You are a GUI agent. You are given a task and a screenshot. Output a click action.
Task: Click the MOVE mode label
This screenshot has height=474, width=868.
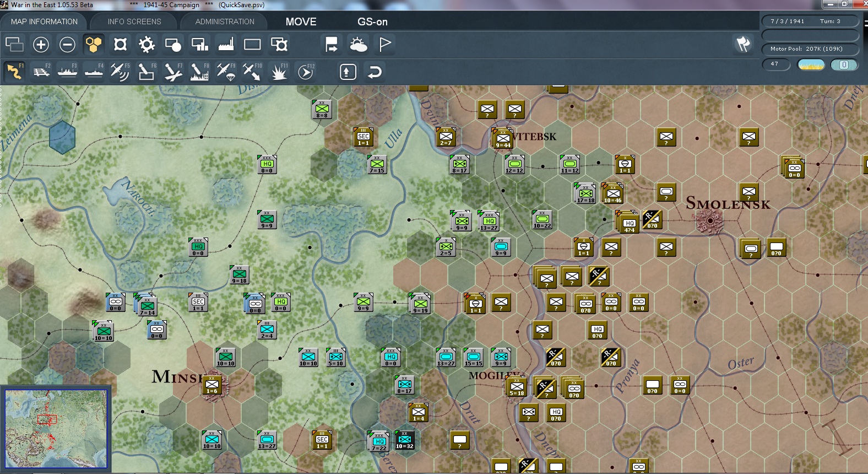301,22
